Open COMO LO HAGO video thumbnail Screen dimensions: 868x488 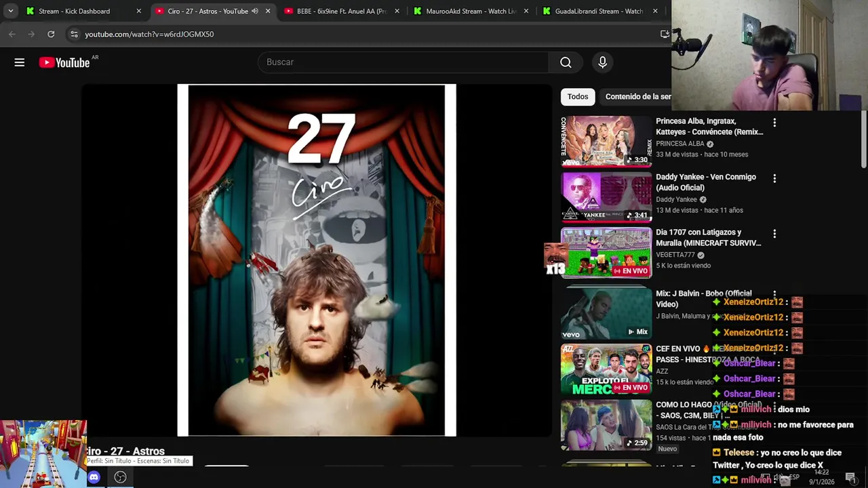pyautogui.click(x=606, y=425)
